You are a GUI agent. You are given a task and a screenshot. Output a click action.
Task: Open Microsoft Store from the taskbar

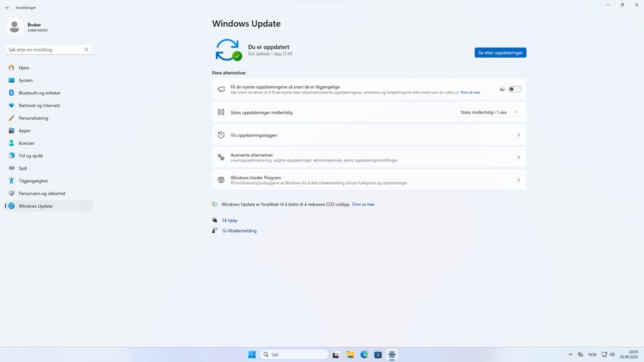[x=378, y=355]
